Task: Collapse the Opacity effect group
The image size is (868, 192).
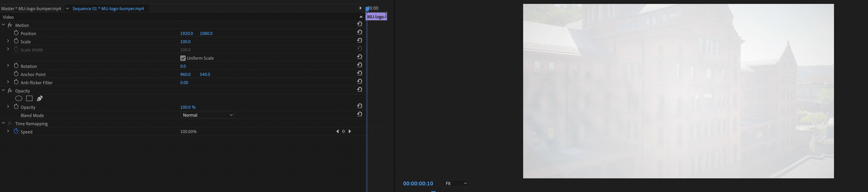Action: (3, 90)
